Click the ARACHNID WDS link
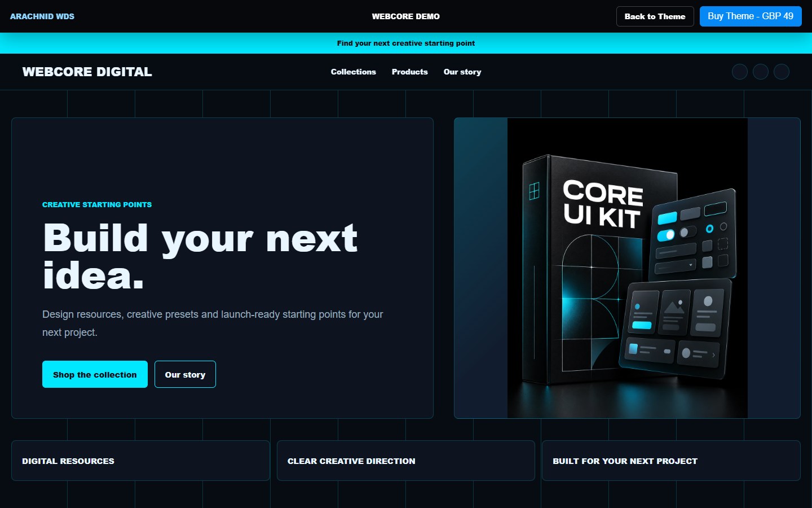The height and width of the screenshot is (508, 812). pos(42,16)
